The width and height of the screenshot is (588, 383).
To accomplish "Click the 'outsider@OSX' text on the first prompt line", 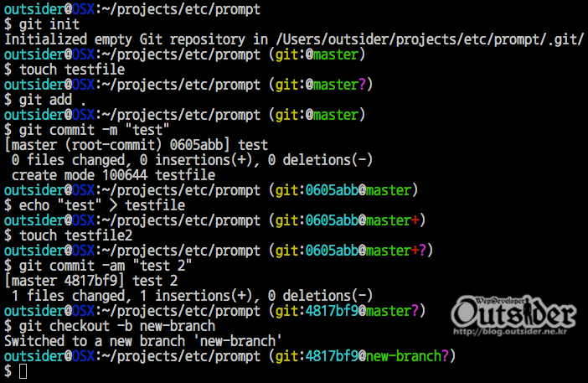I will [x=49, y=9].
